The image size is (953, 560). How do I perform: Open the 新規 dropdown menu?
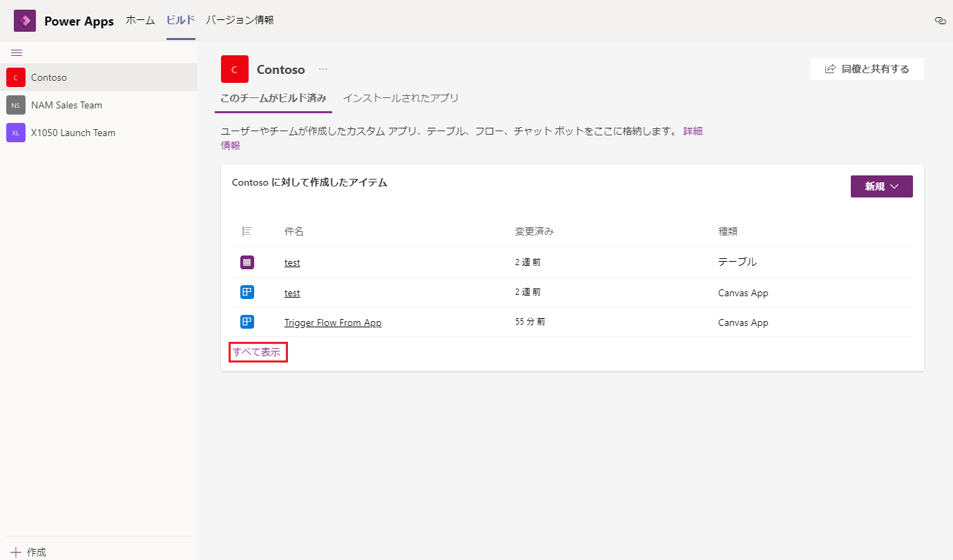click(x=881, y=186)
